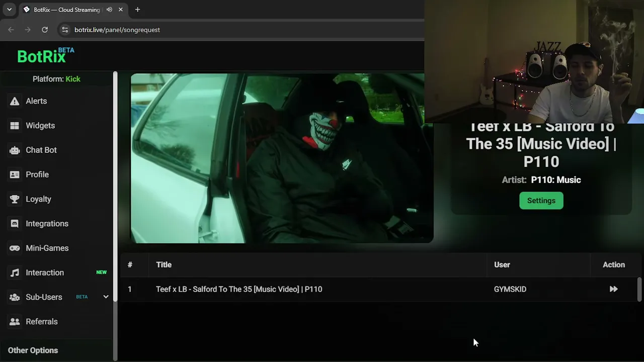This screenshot has height=362, width=644.
Task: Select the queued song title in row 1
Action: click(239, 289)
